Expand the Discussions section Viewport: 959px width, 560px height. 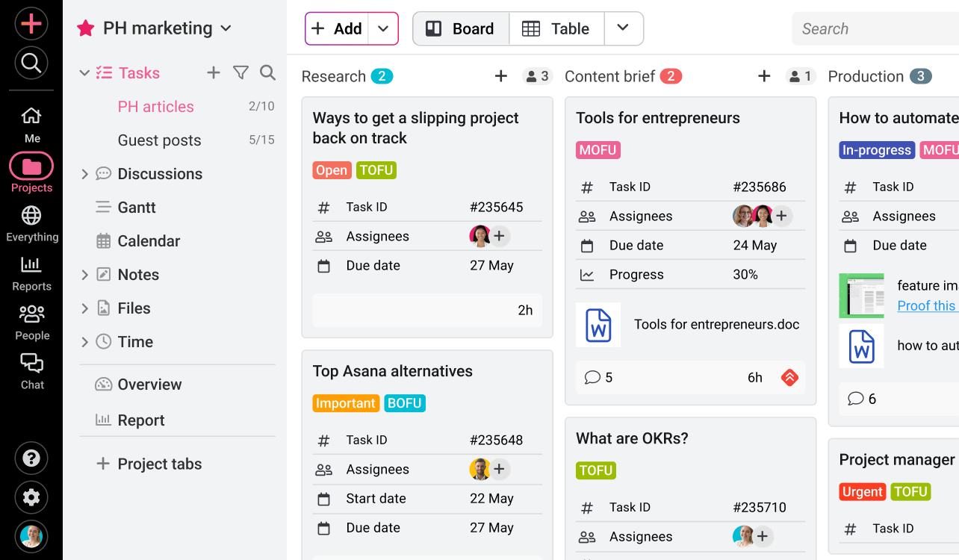(x=84, y=173)
